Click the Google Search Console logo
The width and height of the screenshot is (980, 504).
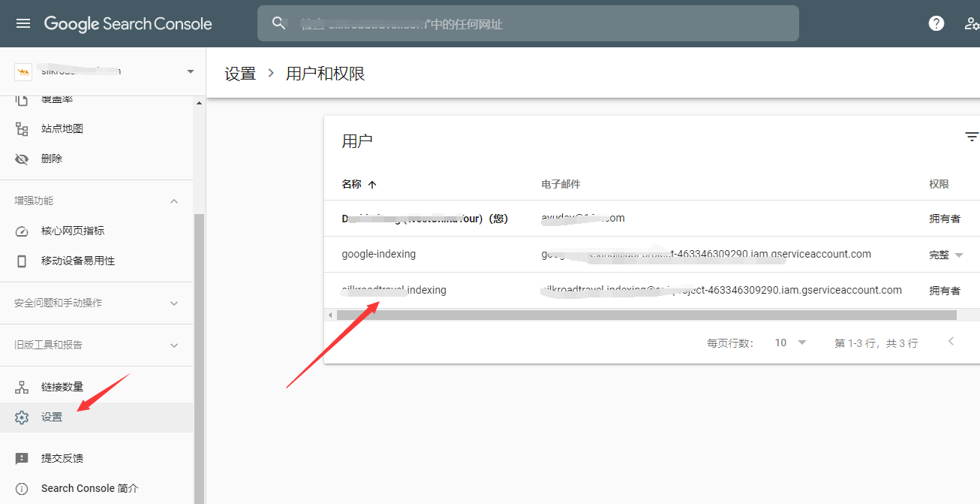(x=128, y=23)
